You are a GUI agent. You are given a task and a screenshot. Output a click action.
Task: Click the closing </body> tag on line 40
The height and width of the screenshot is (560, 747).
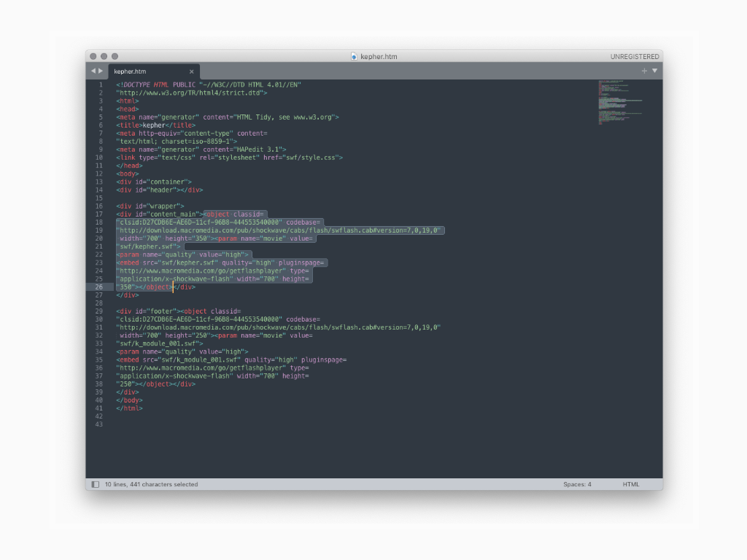pos(129,400)
